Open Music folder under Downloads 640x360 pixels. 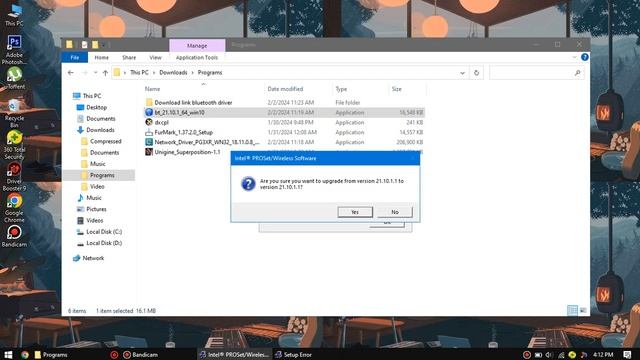[98, 164]
